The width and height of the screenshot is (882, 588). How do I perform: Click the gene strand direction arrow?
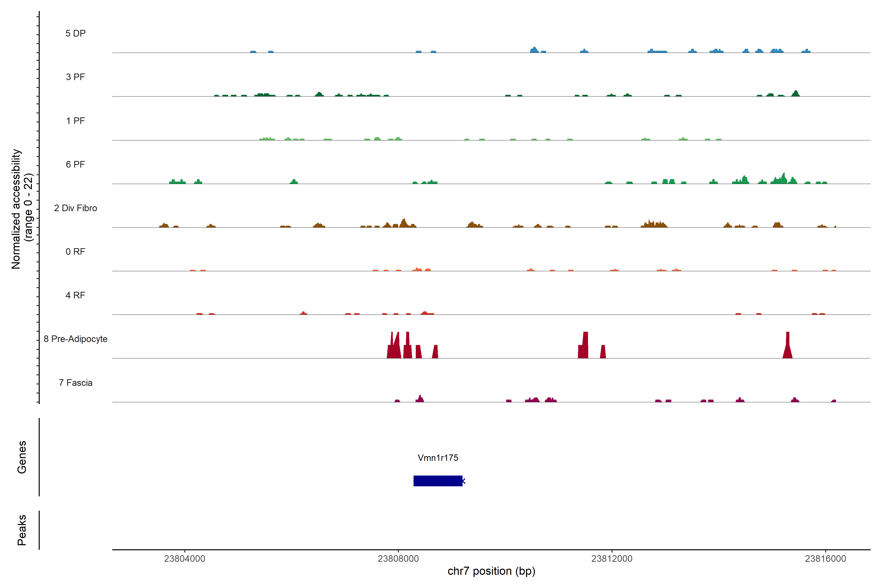pyautogui.click(x=464, y=481)
